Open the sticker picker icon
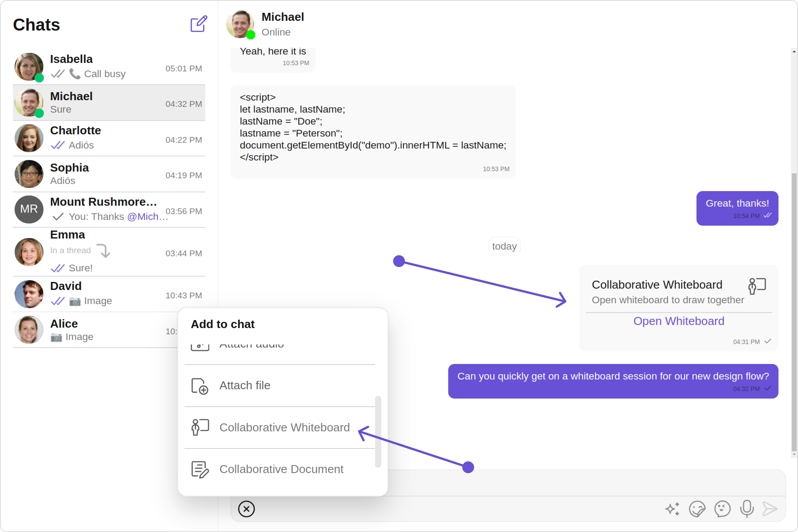The height and width of the screenshot is (532, 798). click(697, 509)
